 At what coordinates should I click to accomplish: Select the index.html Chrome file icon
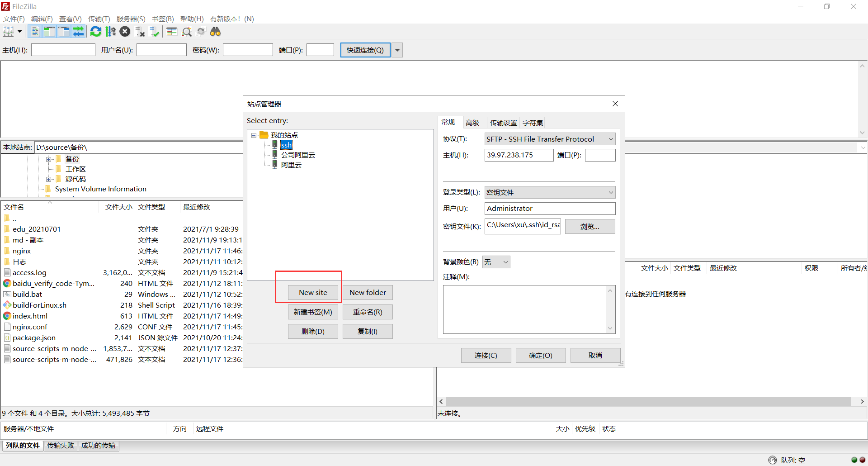(7, 316)
